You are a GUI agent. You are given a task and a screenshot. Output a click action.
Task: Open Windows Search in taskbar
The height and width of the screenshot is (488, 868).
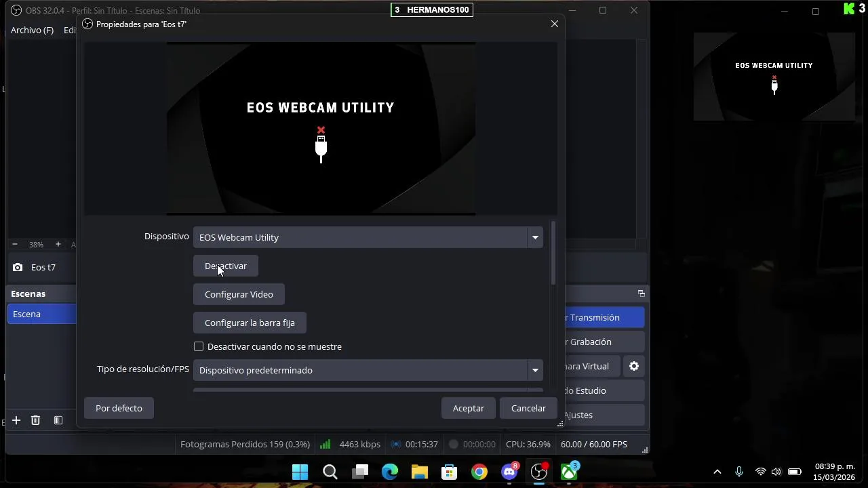pos(330,472)
